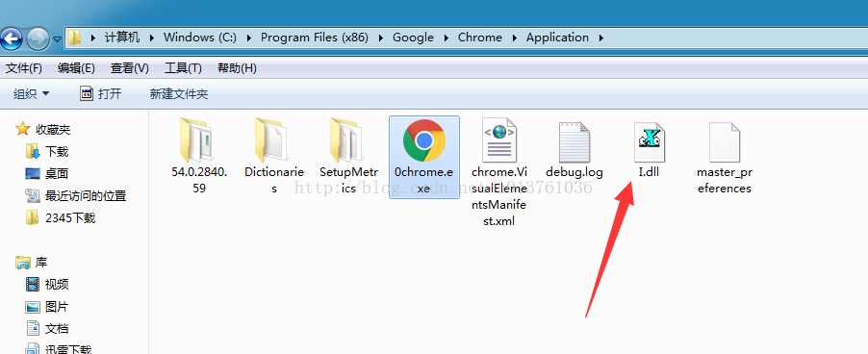868x354 pixels.
Task: Click the 打开 toolbar button
Action: pos(101,94)
